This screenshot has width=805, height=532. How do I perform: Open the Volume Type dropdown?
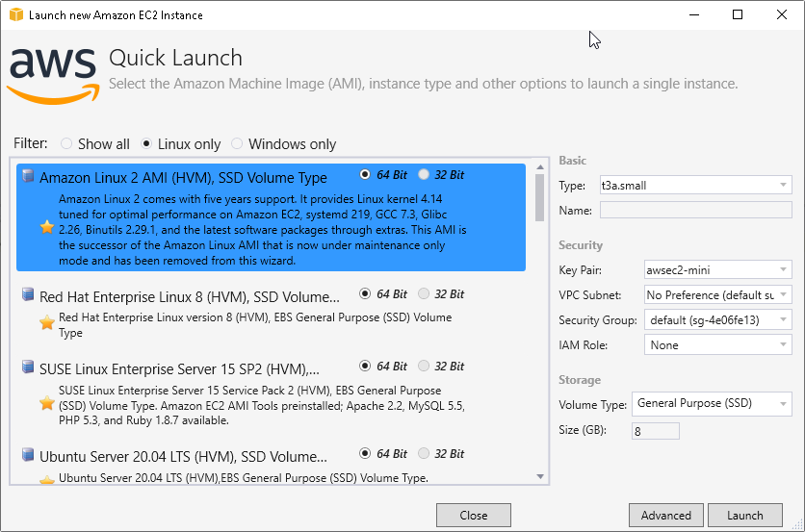(712, 404)
